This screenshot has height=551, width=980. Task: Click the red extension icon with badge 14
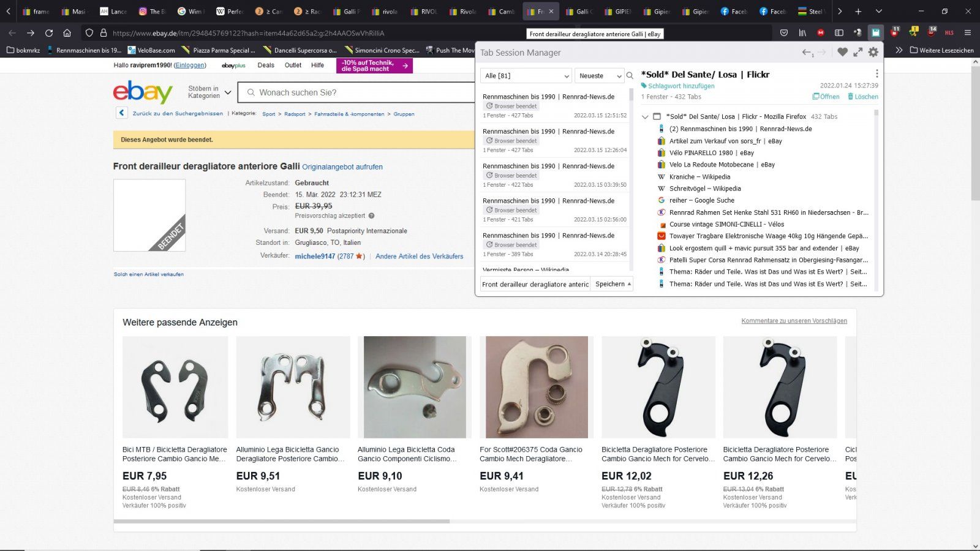point(932,32)
